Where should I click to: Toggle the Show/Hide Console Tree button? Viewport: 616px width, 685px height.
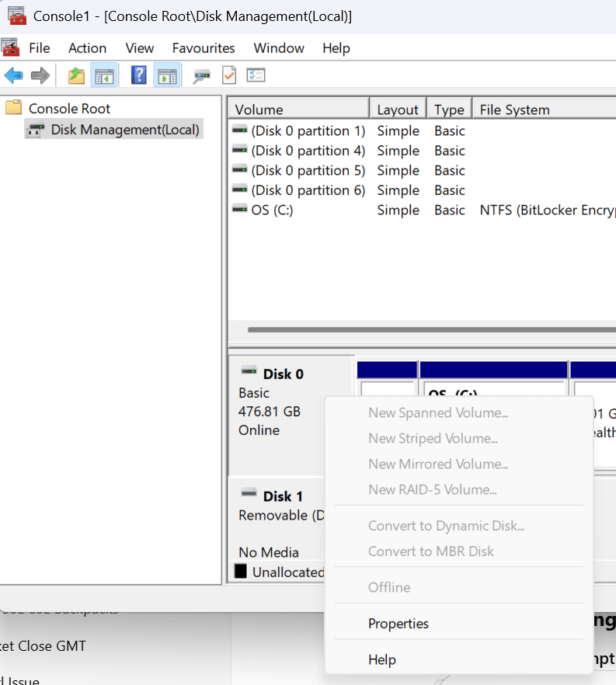pyautogui.click(x=104, y=75)
